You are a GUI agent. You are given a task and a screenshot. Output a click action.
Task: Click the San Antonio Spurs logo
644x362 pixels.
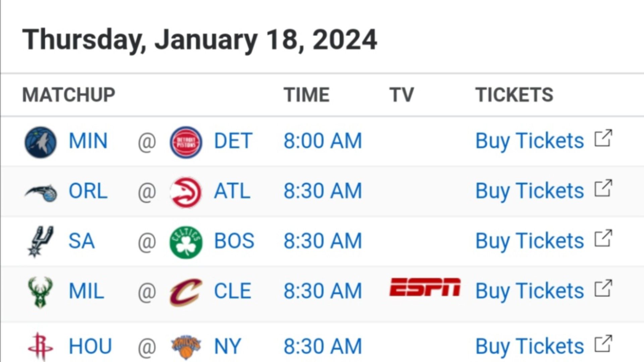pos(41,241)
